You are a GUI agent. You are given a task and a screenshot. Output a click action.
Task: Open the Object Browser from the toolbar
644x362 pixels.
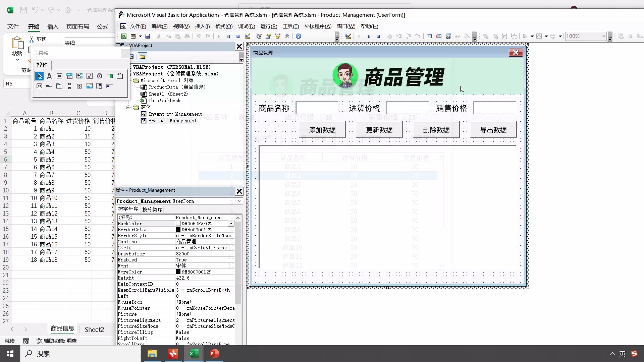(278, 36)
